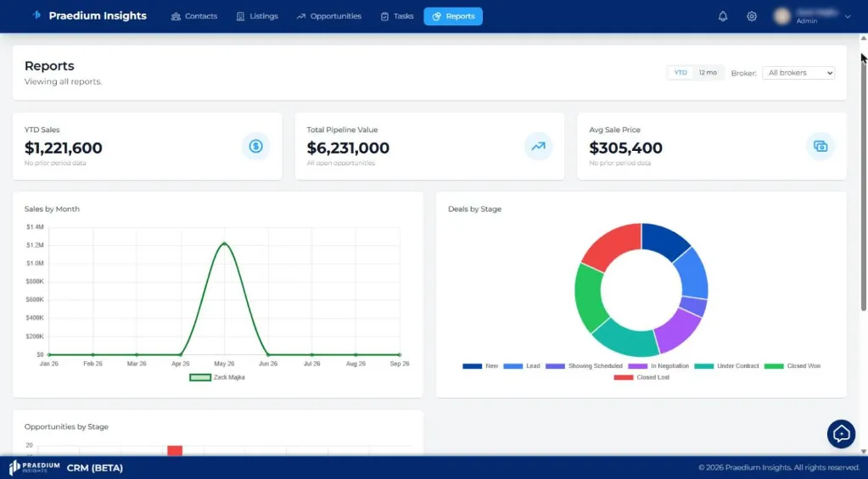Toggle the New stage legend swatch
868x479 pixels.
(473, 366)
